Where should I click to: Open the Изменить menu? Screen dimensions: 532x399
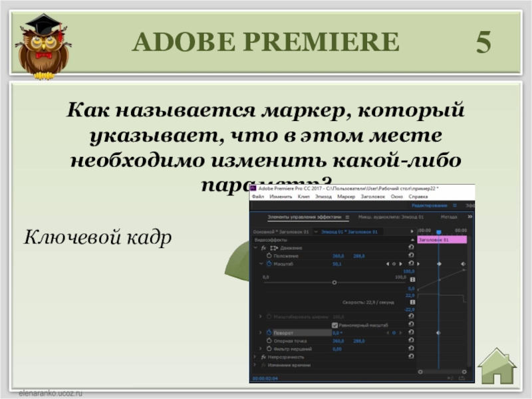[281, 196]
